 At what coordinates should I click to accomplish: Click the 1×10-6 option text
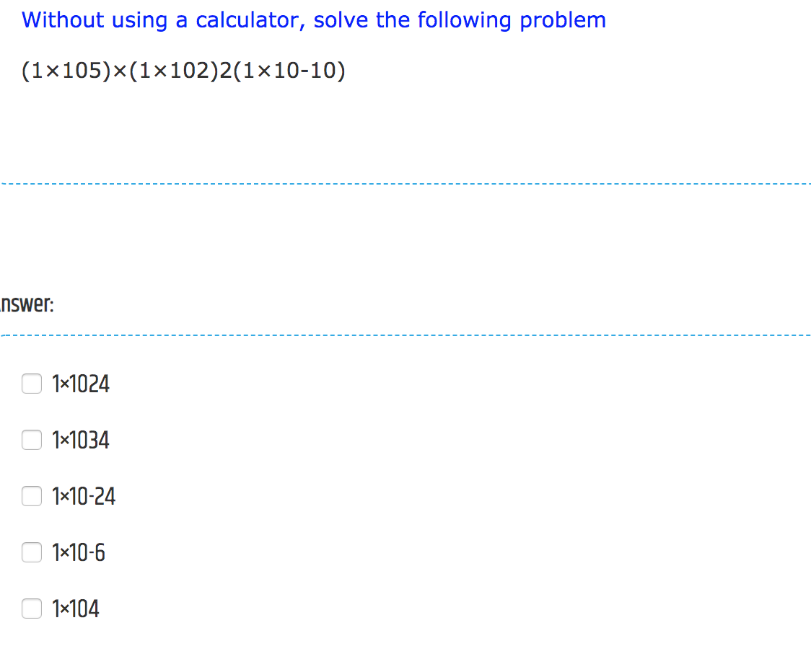coord(78,552)
